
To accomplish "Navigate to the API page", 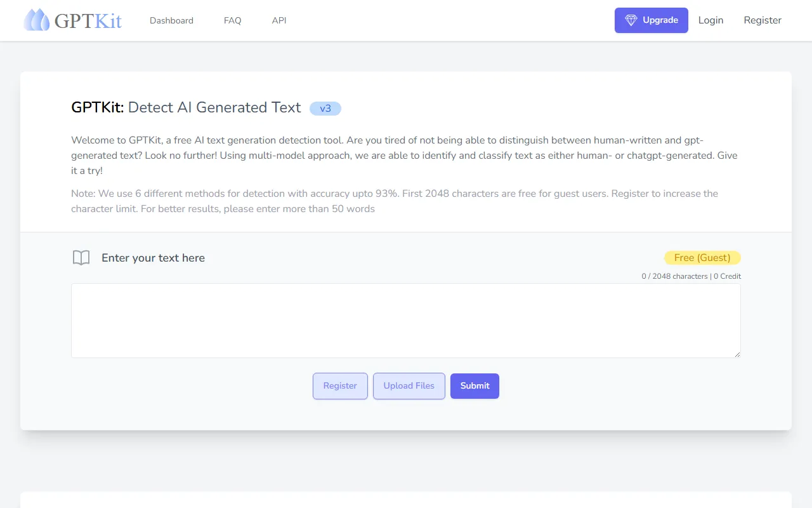I will coord(278,20).
